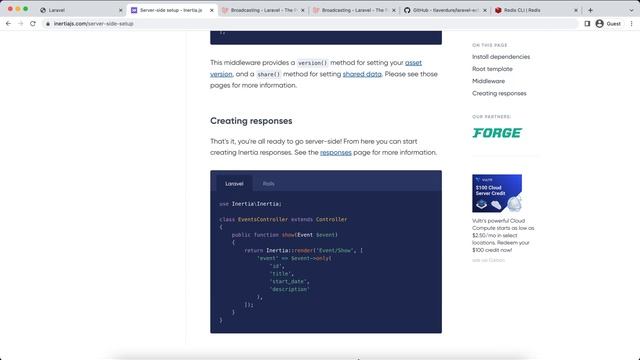Viewport: 640px width, 360px height.
Task: Close the Redis CLI tab
Action: point(576,10)
